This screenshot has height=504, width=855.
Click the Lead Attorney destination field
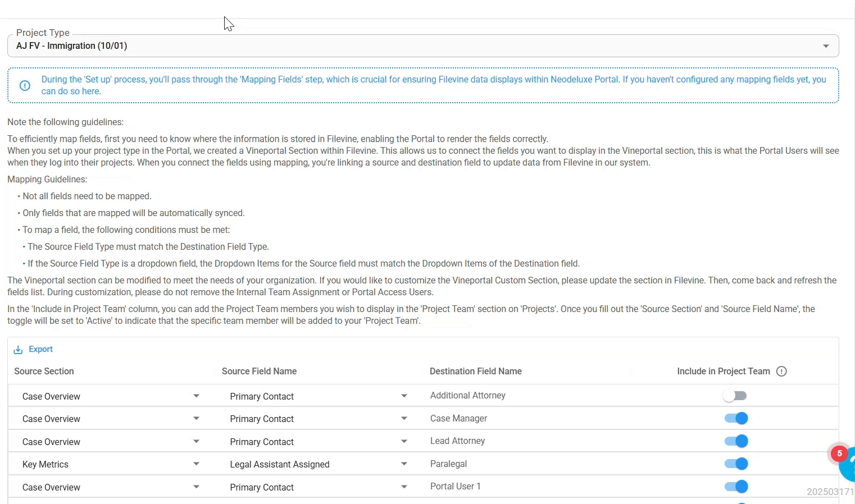click(x=457, y=441)
